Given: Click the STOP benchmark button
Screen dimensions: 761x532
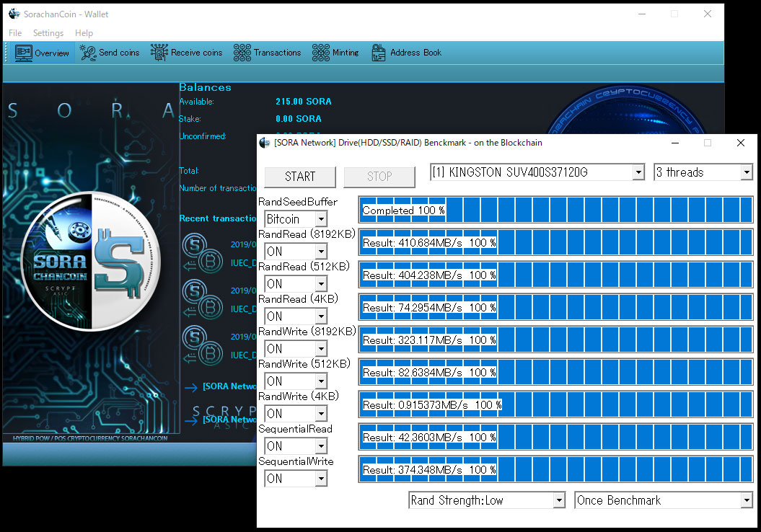Looking at the screenshot, I should [x=379, y=177].
